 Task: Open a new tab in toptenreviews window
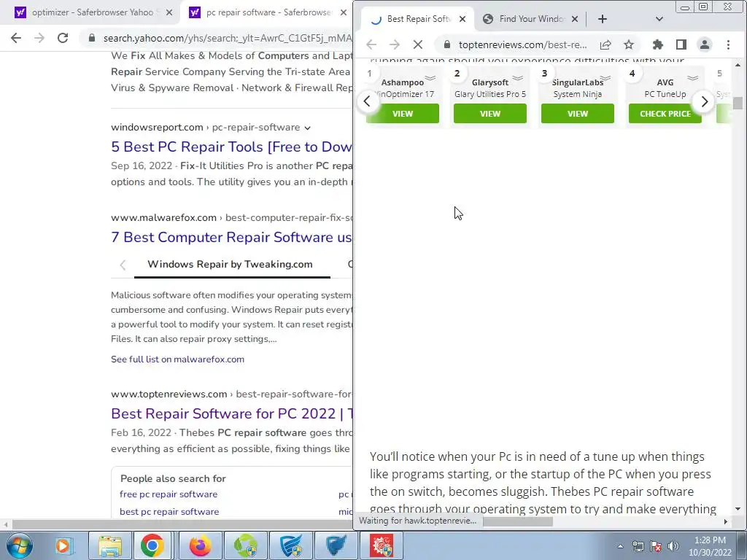coord(602,19)
